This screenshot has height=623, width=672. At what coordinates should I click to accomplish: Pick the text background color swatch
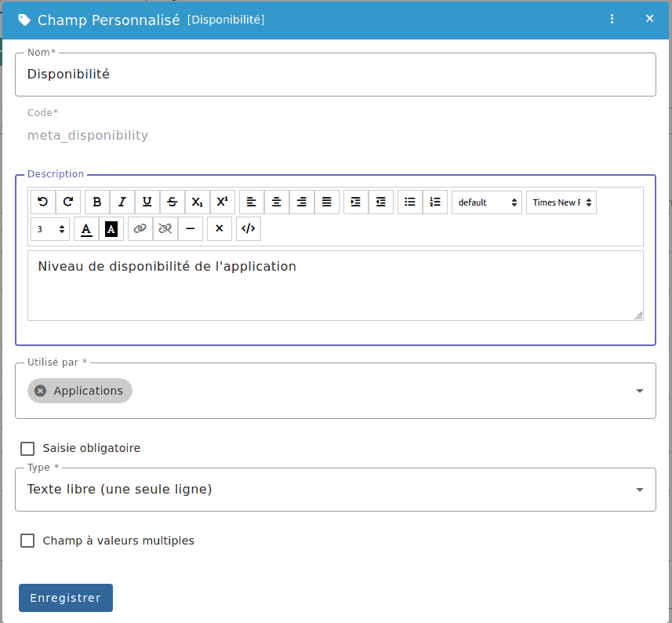[111, 228]
